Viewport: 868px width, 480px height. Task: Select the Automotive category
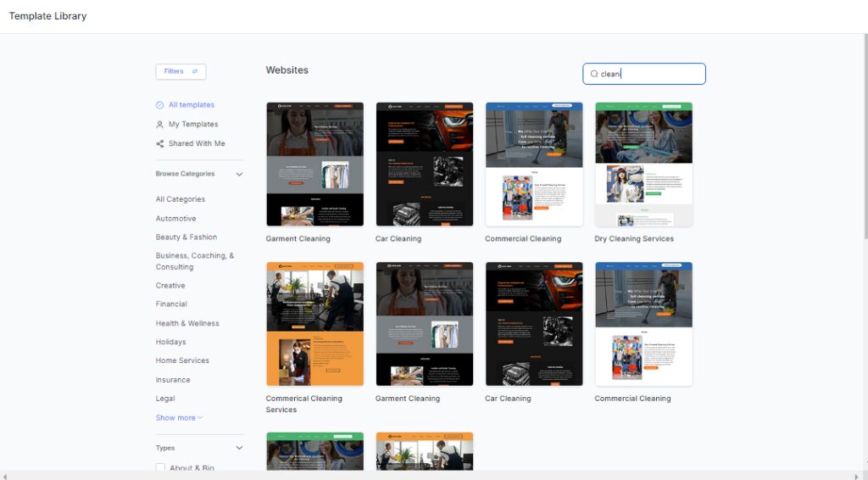[175, 219]
